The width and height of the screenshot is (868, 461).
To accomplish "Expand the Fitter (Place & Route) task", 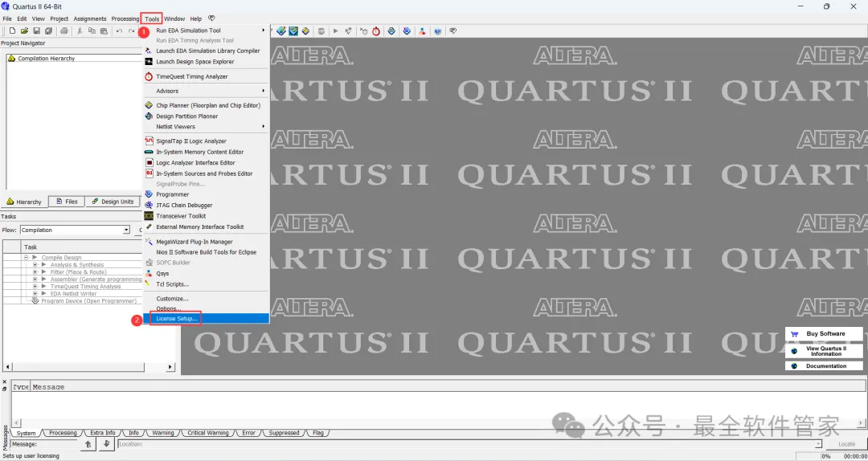I will [x=35, y=271].
